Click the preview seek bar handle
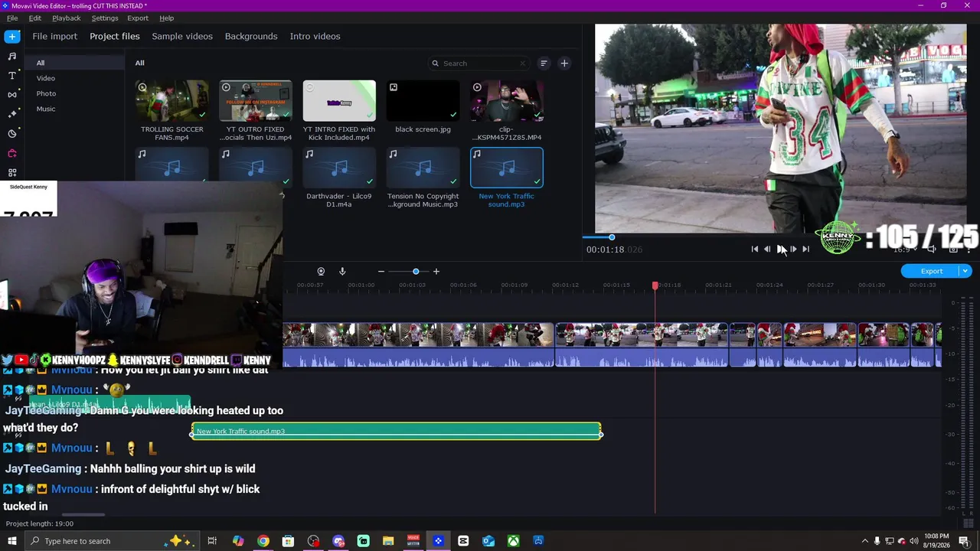This screenshot has width=980, height=551. pos(612,237)
